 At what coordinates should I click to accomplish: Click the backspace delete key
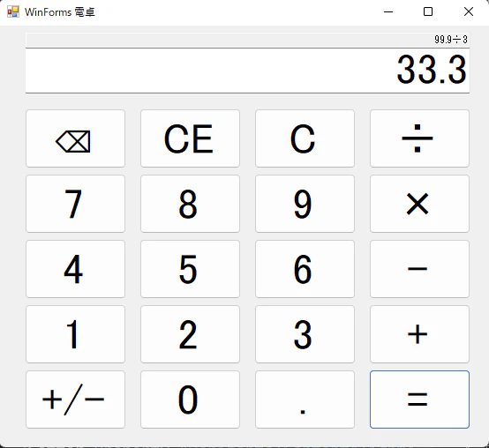[76, 138]
